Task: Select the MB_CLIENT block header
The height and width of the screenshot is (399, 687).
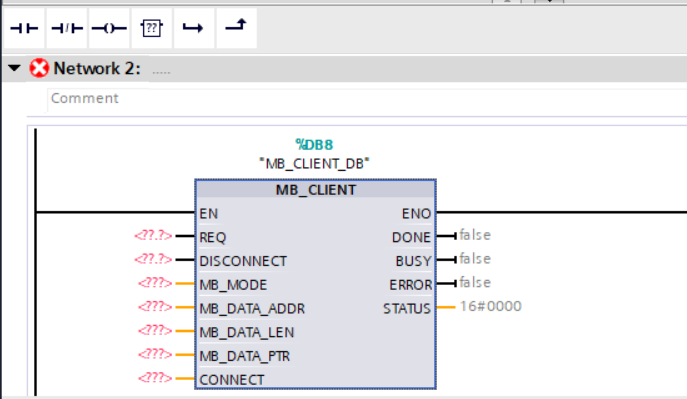Action: tap(315, 190)
